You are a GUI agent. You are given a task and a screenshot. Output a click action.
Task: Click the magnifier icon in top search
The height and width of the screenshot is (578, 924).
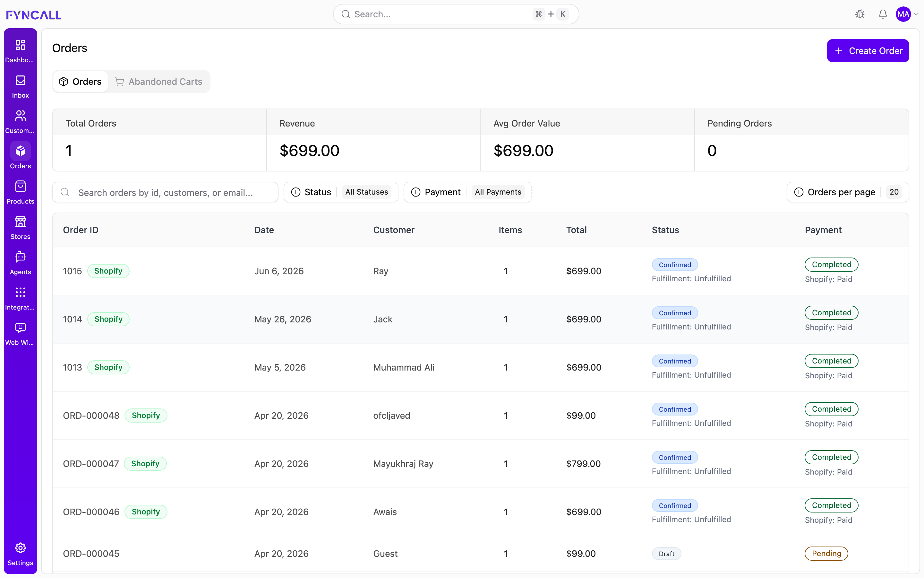(346, 14)
